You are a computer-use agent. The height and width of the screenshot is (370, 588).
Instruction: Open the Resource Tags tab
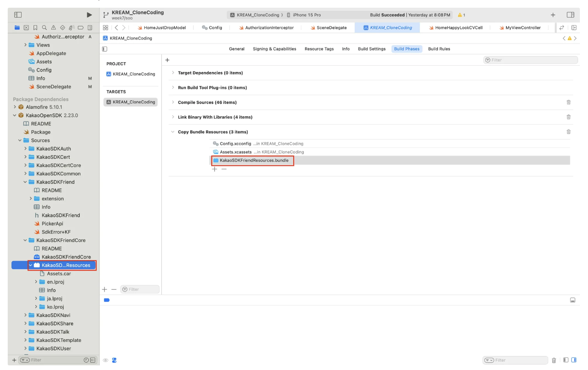point(319,49)
